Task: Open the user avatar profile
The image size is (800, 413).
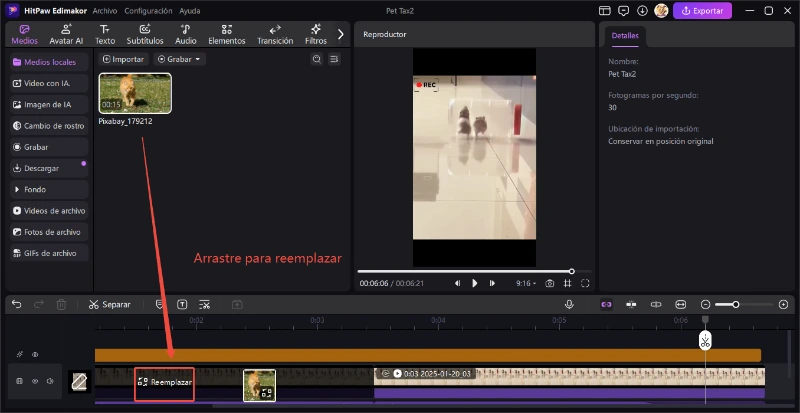Action: (661, 11)
